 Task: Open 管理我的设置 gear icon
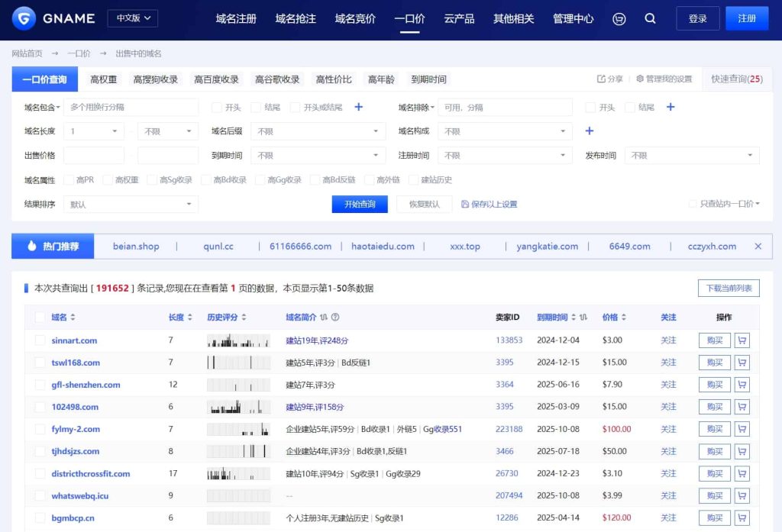[x=640, y=79]
